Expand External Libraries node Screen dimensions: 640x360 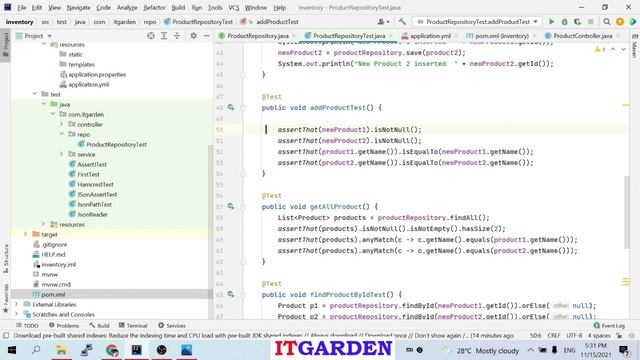[x=16, y=304]
